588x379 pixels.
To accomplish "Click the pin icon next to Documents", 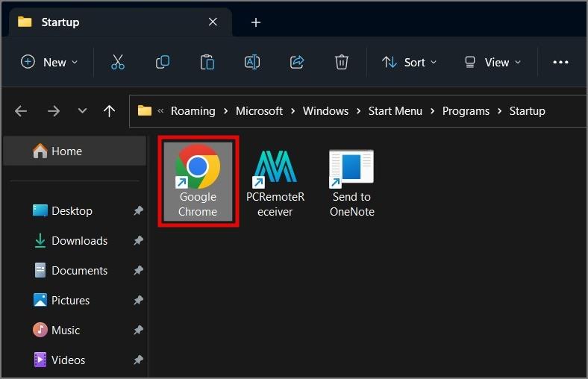I will 138,270.
